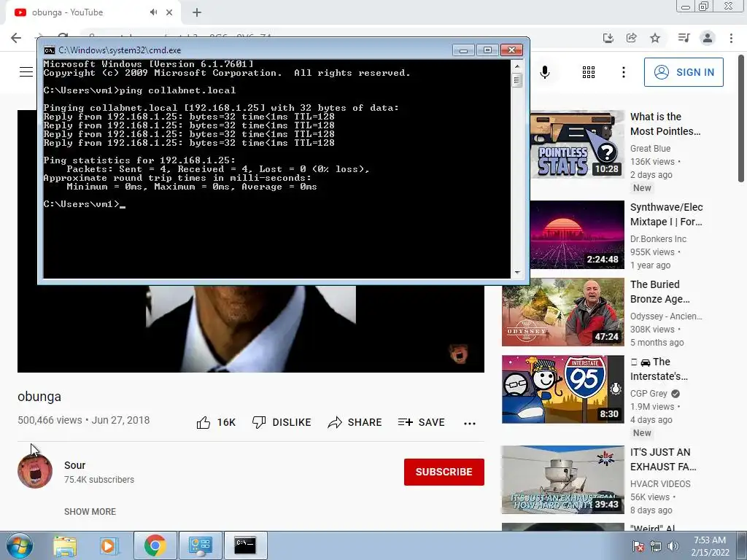This screenshot has width=747, height=560.
Task: Click the Chrome taskbar icon
Action: pyautogui.click(x=155, y=545)
